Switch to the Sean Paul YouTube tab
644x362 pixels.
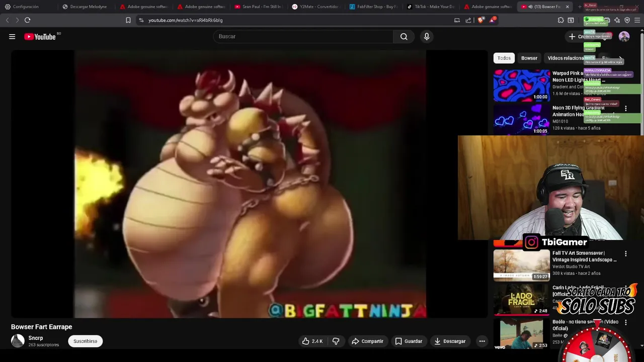tap(259, 7)
